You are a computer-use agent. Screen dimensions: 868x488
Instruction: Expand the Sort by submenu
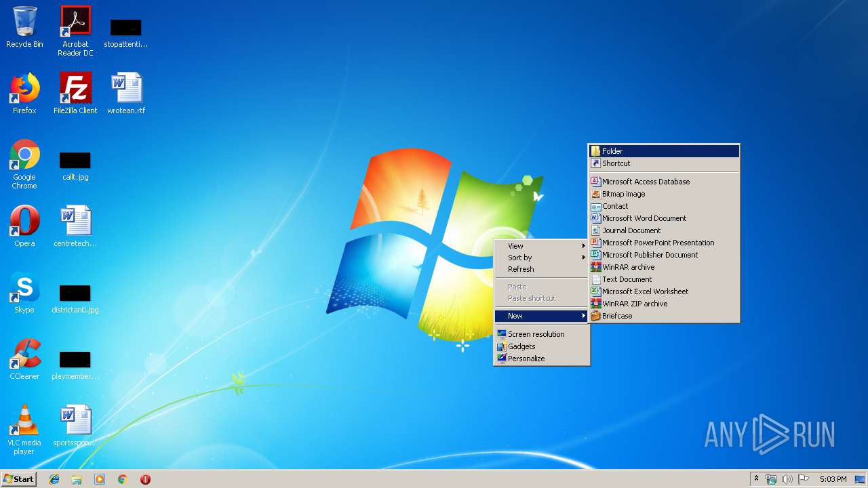click(541, 258)
